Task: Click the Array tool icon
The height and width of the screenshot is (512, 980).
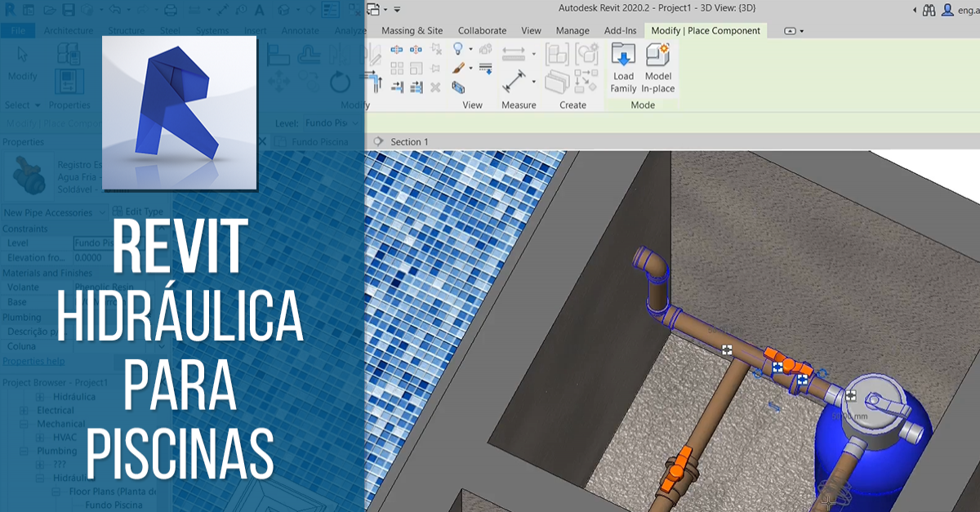Action: point(397,68)
